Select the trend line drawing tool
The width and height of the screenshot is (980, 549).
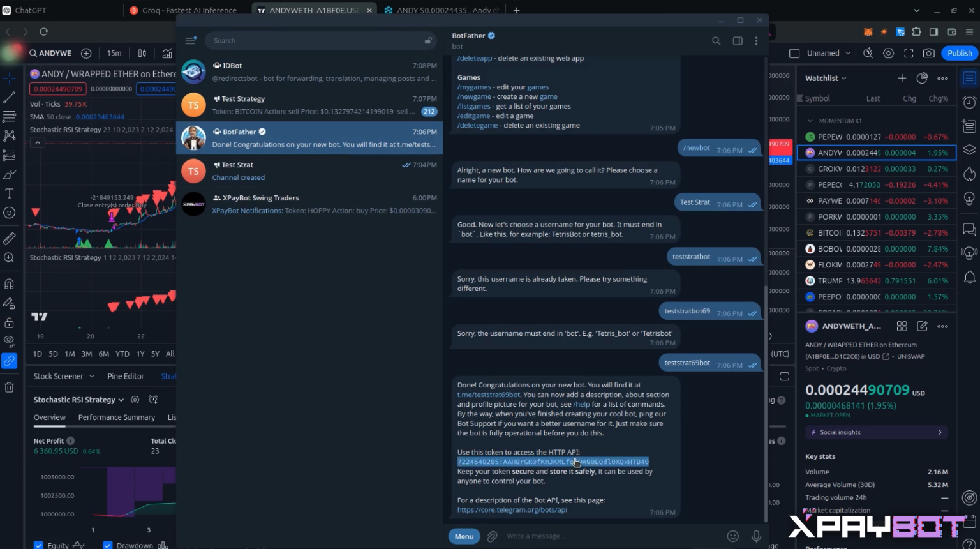[9, 98]
